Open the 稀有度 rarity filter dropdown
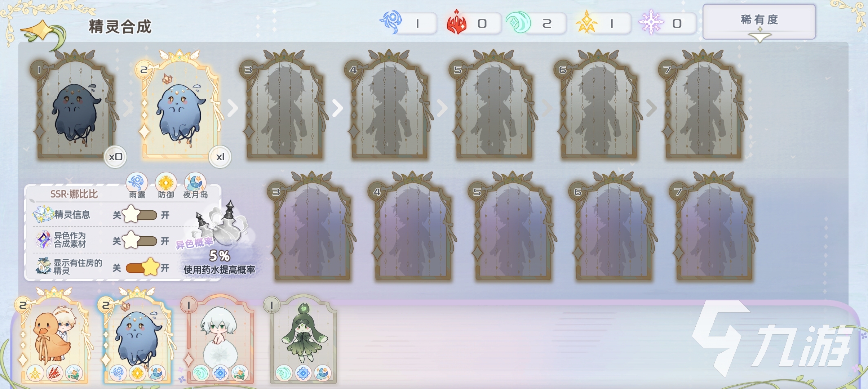 tap(759, 22)
